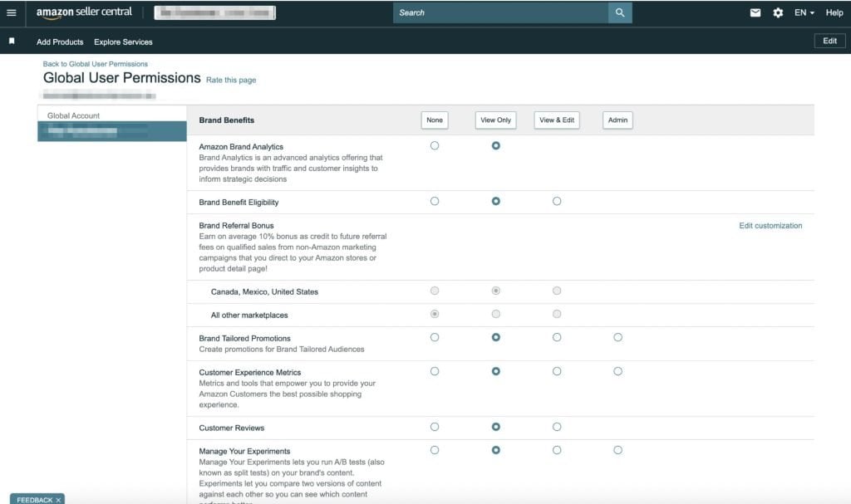Set Manage Your Experiments to None

tap(434, 450)
